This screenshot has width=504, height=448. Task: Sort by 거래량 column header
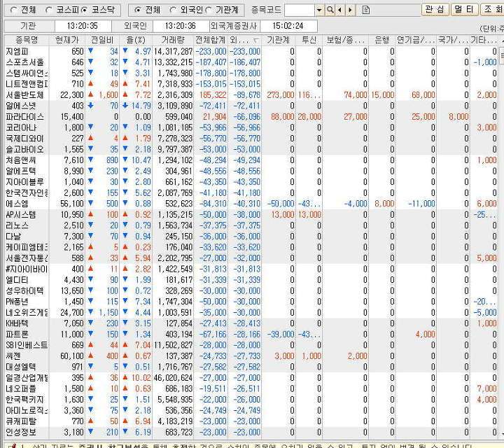point(173,40)
